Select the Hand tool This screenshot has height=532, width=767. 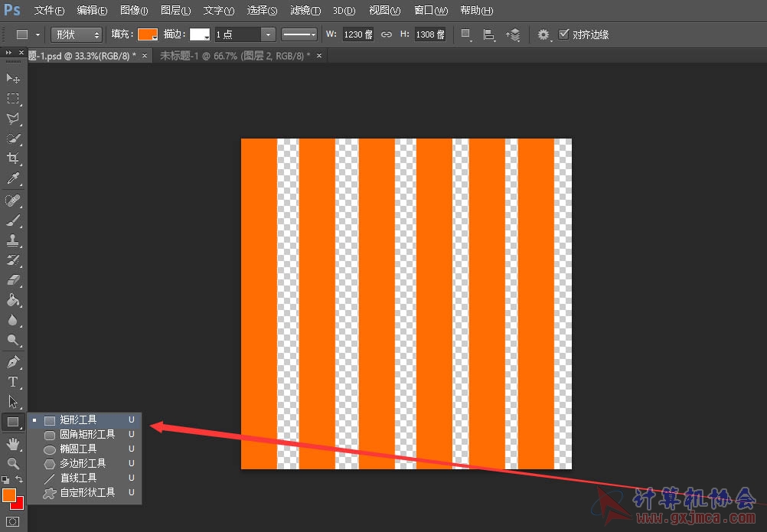tap(13, 444)
